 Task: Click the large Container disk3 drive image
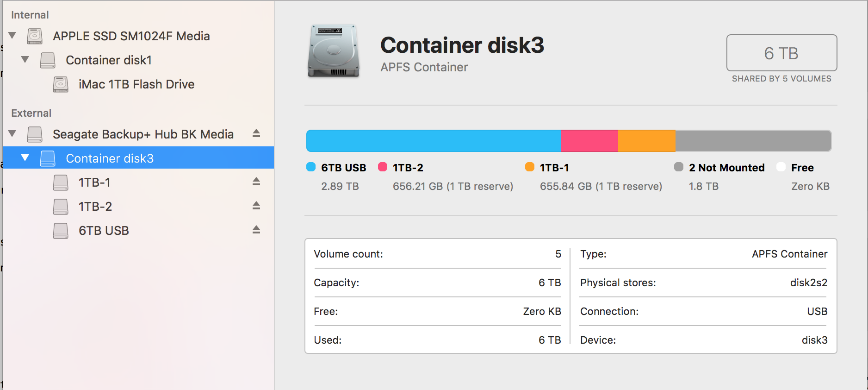coord(333,51)
